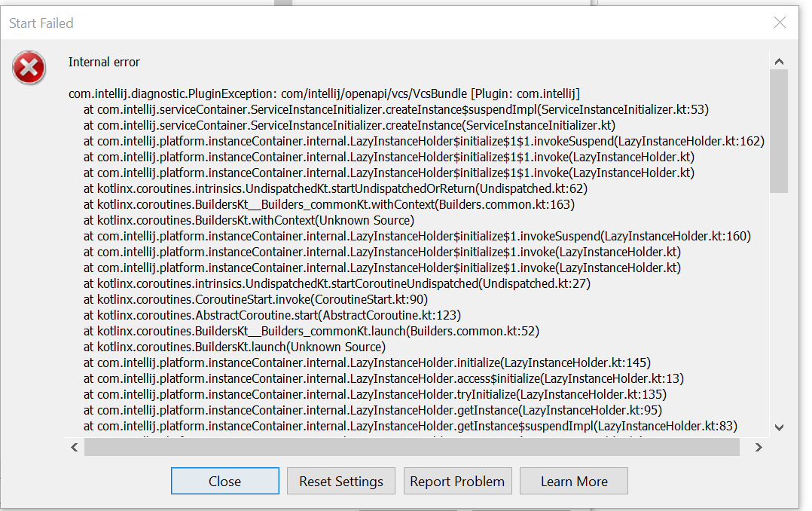Screen dimensions: 812x511
Task: Click the Undispatched.kt:62 stack line
Action: 336,188
